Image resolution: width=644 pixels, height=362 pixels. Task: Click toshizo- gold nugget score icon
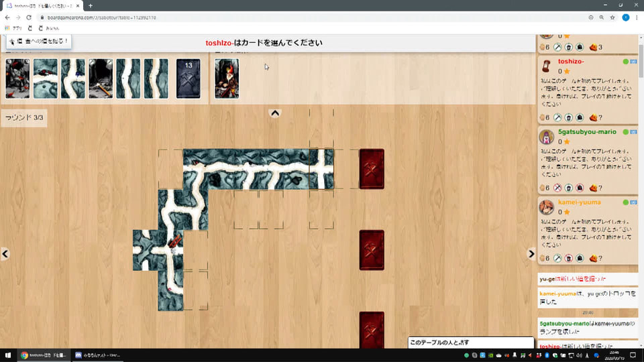pyautogui.click(x=593, y=118)
